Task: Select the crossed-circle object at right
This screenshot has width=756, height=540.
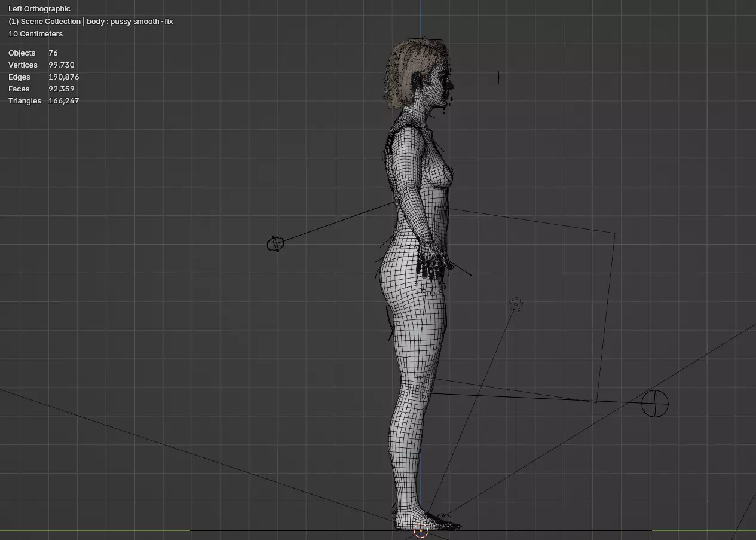Action: tap(655, 403)
